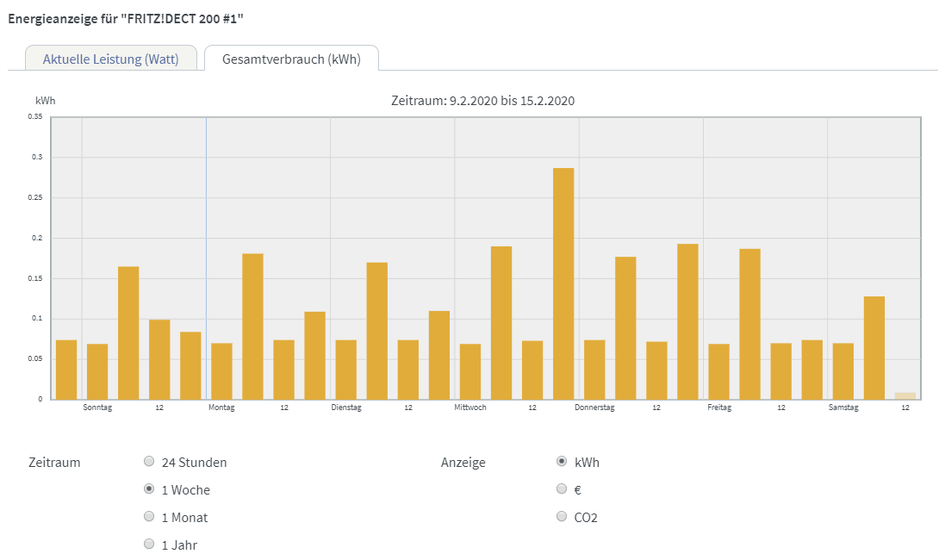The width and height of the screenshot is (939, 560).
Task: Click the Samstag axis label
Action: pos(843,408)
